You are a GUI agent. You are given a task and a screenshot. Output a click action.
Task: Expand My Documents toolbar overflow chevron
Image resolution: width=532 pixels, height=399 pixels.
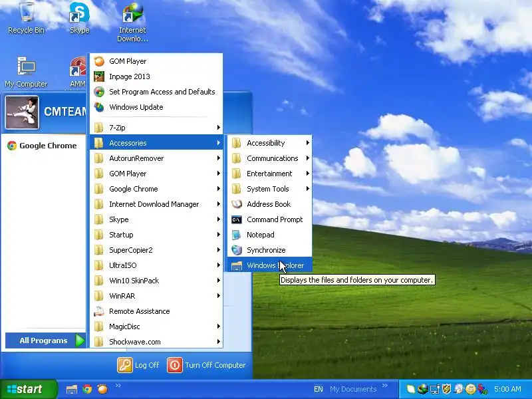point(385,385)
